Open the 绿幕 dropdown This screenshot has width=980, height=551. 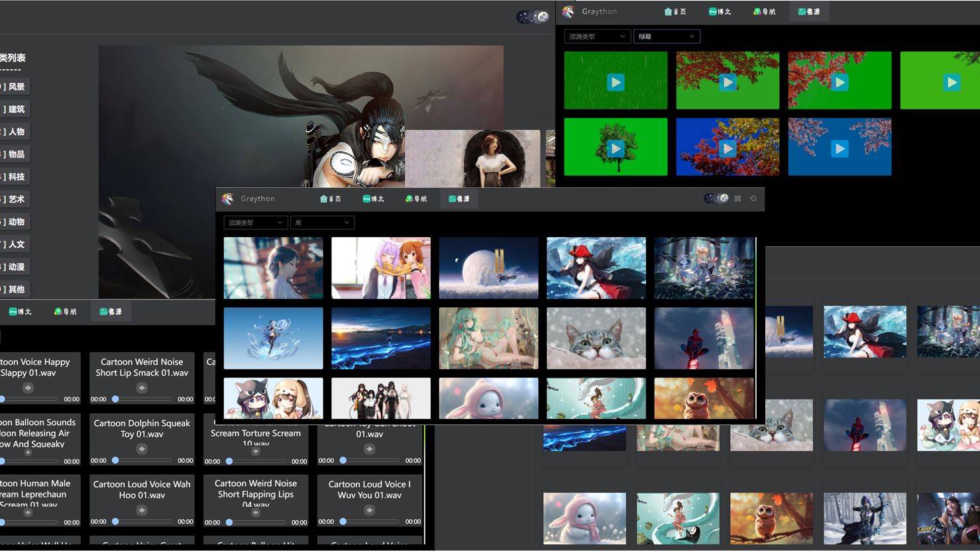[667, 36]
